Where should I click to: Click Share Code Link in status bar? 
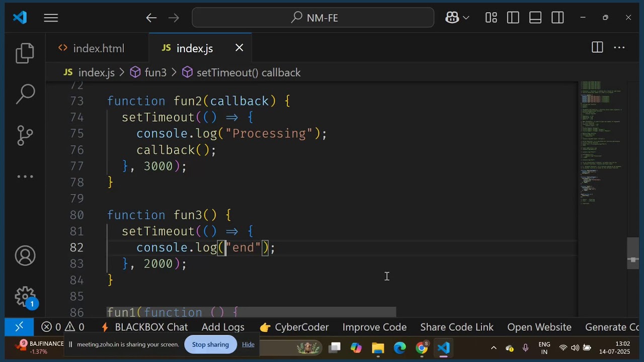point(457,327)
